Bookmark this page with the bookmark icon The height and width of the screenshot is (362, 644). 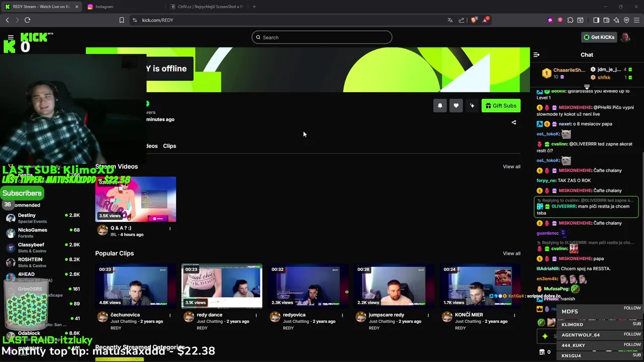[122, 20]
